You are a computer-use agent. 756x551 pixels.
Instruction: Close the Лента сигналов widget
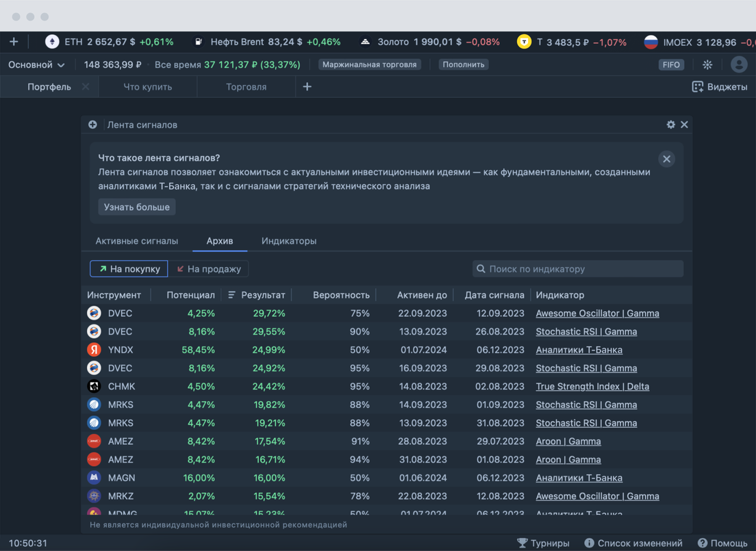[x=684, y=125]
